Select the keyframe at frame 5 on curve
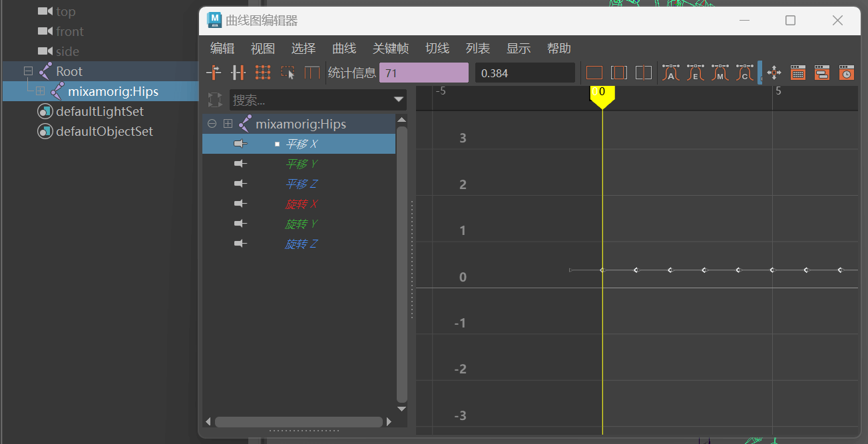This screenshot has height=444, width=868. click(772, 270)
